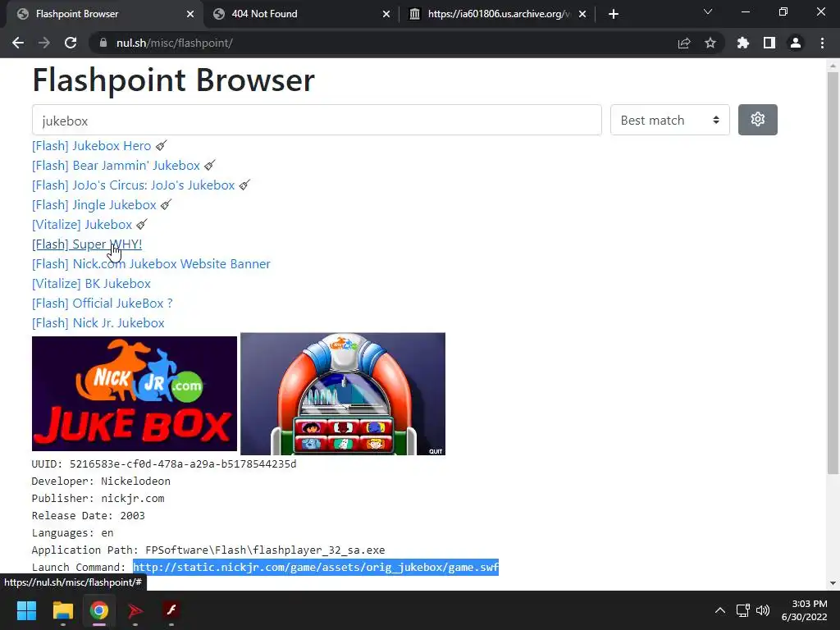Screen dimensions: 840x630
Task: Open JoJo's Circus: JoJo's Jukebox result
Action: click(134, 185)
